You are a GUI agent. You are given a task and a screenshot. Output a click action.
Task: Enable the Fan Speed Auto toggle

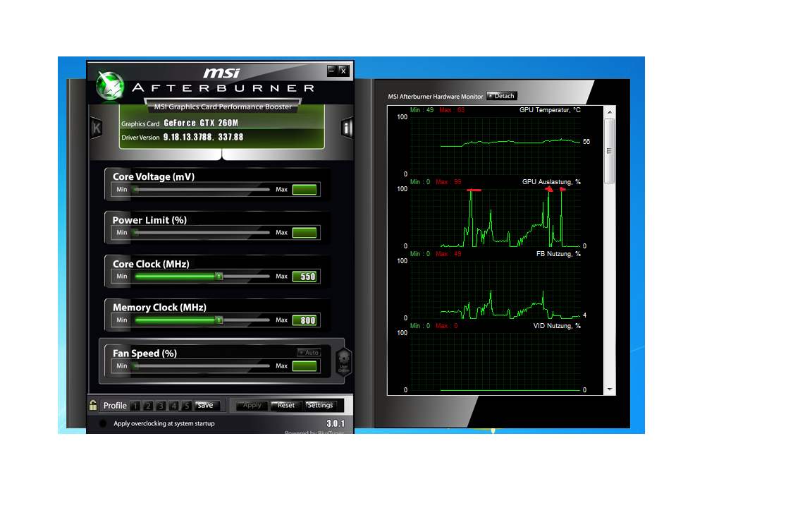point(309,353)
